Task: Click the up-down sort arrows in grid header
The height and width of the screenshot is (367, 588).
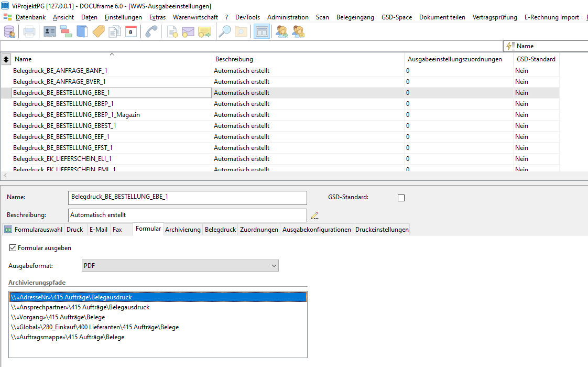Action: coord(6,59)
